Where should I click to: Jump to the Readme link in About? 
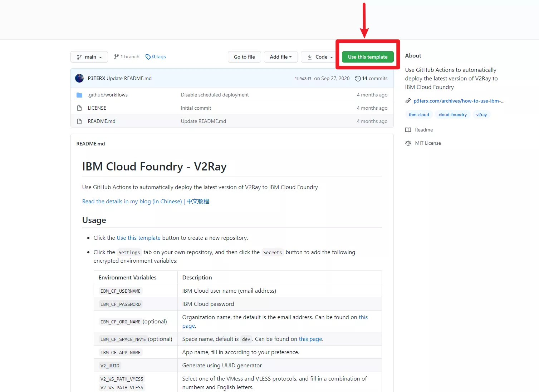(424, 130)
